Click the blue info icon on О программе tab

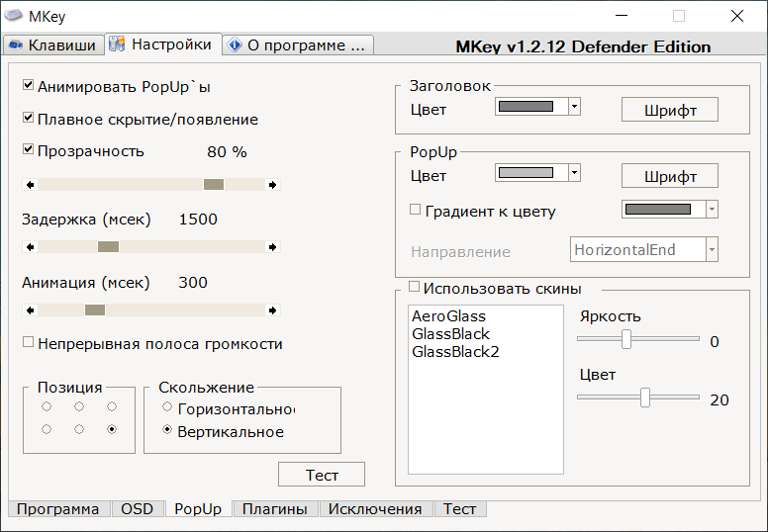click(x=235, y=45)
